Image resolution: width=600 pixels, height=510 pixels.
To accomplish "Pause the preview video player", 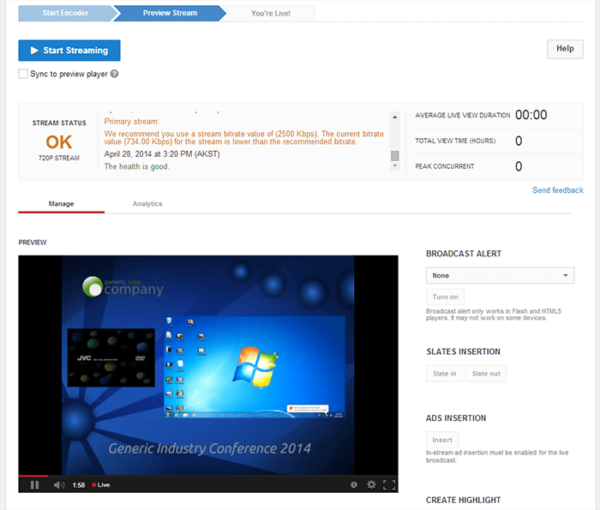I will [35, 485].
